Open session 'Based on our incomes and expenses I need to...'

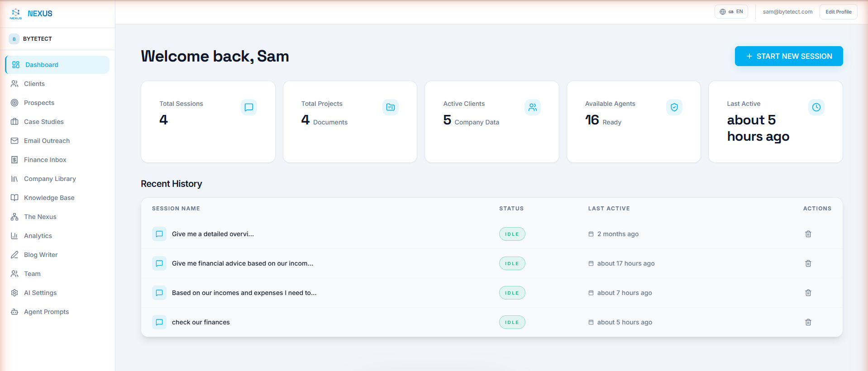[244, 293]
